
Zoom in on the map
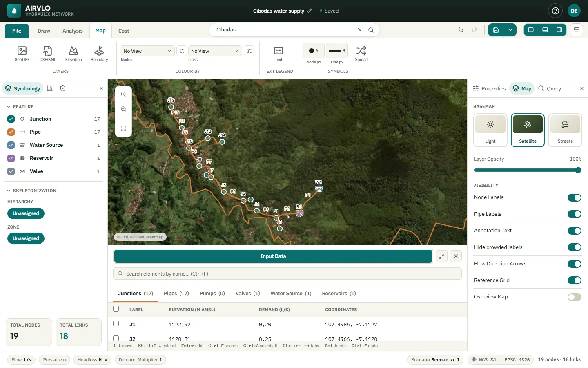(x=123, y=94)
